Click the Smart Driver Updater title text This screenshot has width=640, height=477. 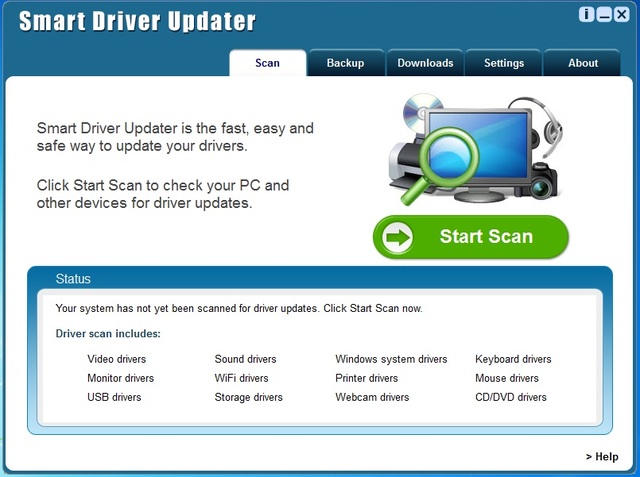(x=137, y=21)
